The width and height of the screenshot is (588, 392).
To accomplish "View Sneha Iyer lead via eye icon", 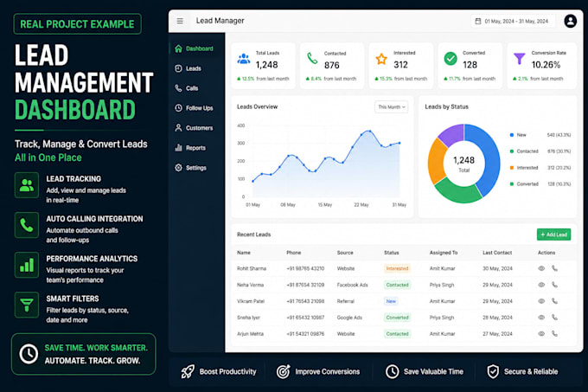I will 541,318.
